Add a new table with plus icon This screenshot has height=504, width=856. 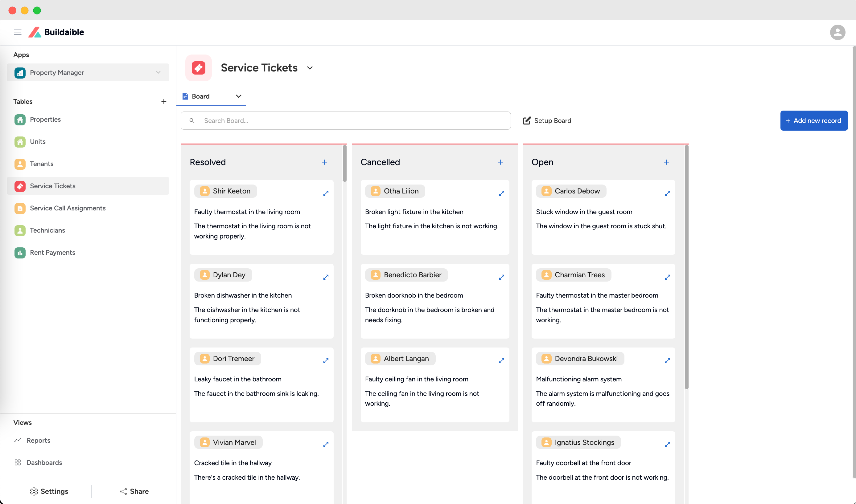164,102
